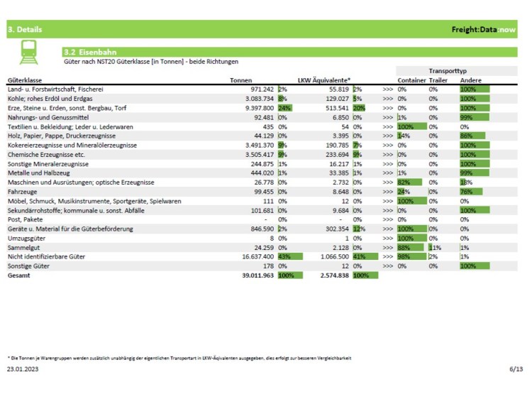Image resolution: width=532 pixels, height=399 pixels.
Task: Click the >>> arrows in the Umzugsgüter row
Action: click(x=387, y=238)
